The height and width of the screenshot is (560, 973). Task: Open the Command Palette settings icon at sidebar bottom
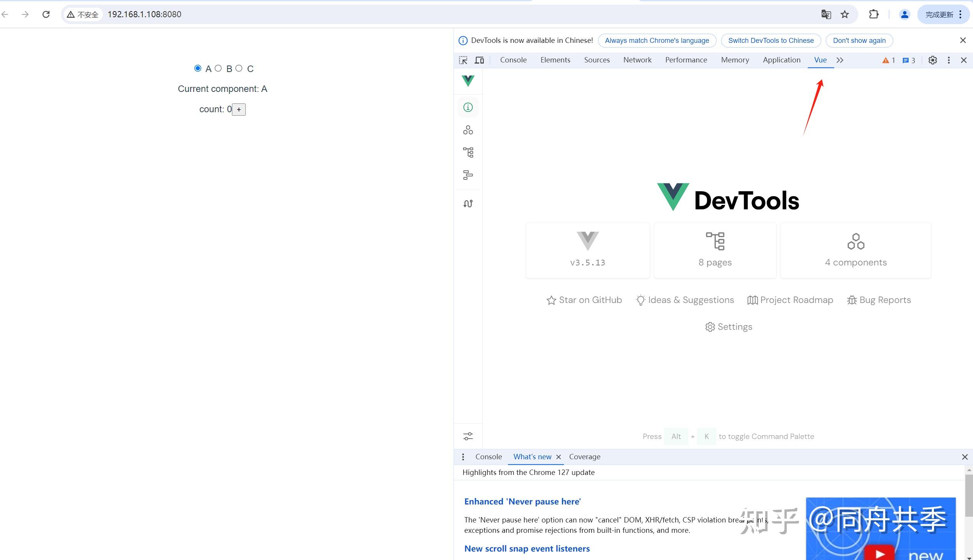(x=468, y=436)
